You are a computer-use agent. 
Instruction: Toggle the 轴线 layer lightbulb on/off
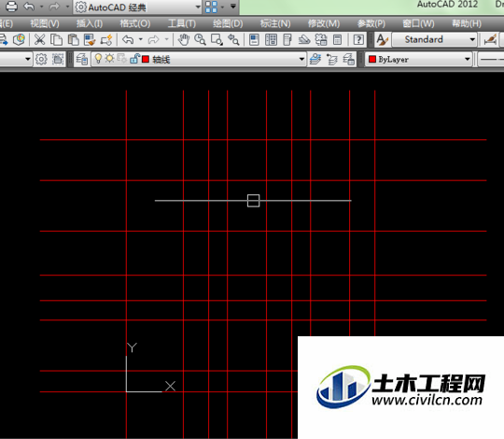(98, 59)
